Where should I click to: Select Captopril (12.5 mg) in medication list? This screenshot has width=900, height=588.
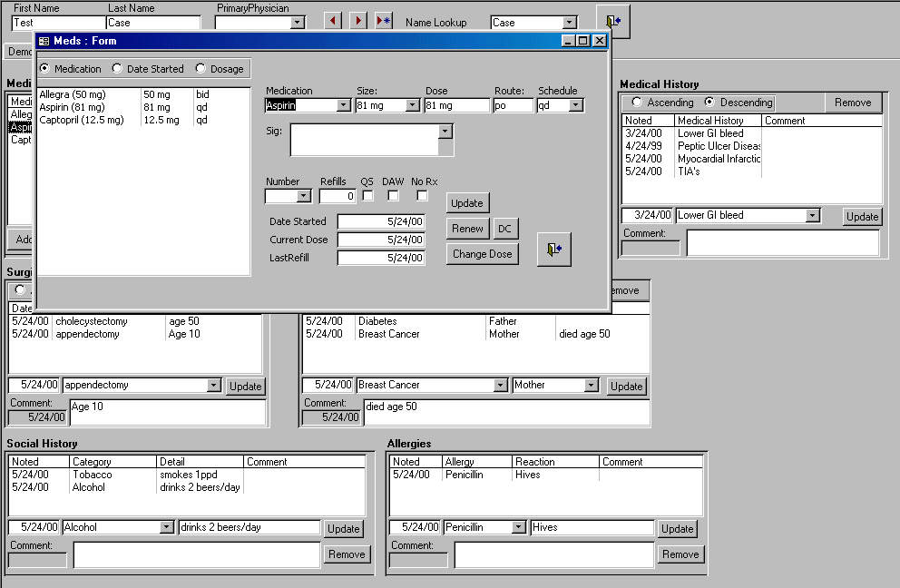(x=82, y=120)
